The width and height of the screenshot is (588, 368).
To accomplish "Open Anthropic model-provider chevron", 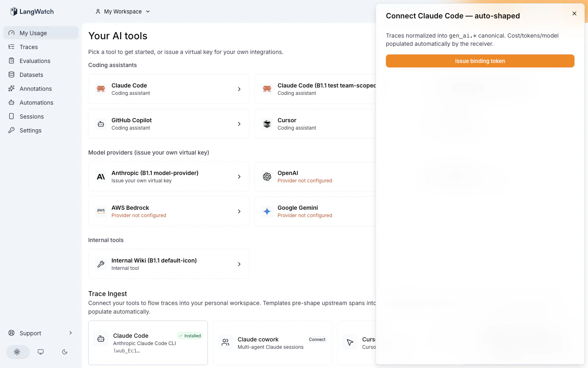I will pyautogui.click(x=239, y=177).
